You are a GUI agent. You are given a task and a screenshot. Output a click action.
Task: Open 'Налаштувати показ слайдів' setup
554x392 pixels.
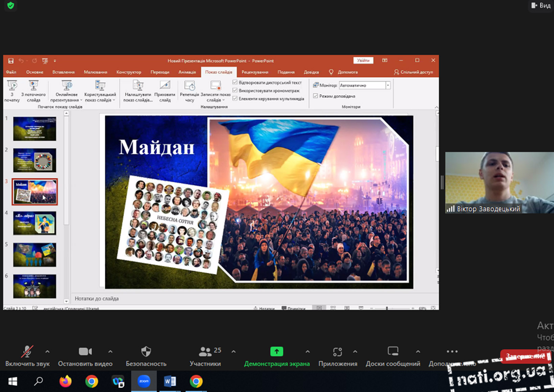(x=138, y=91)
